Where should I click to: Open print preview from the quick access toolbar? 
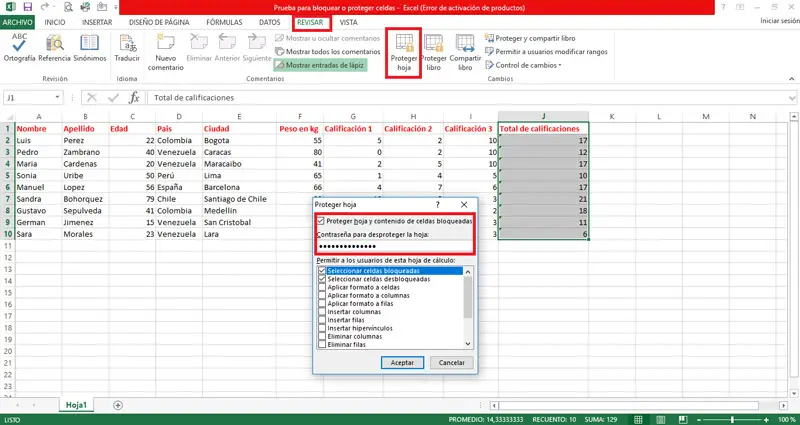coord(69,7)
